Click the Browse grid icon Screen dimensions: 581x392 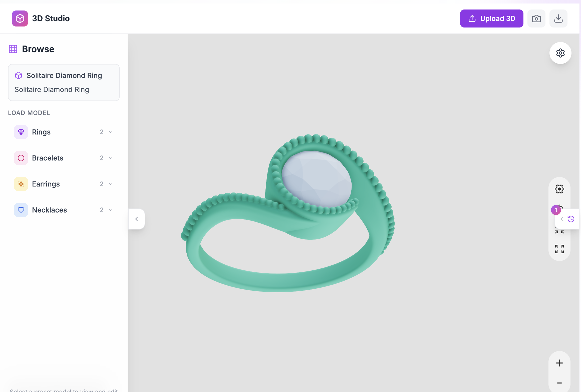tap(13, 49)
